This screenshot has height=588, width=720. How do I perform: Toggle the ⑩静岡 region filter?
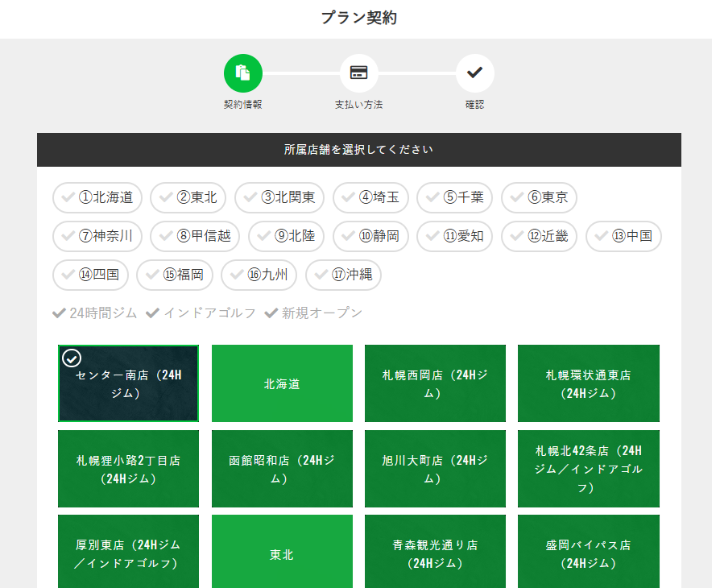371,236
